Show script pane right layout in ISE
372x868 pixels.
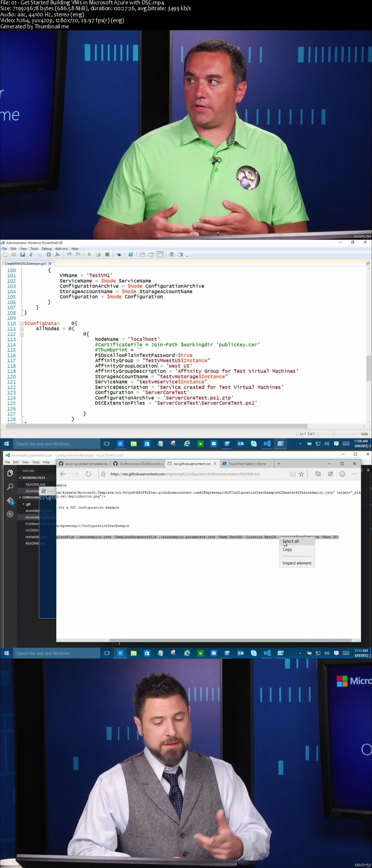click(x=151, y=255)
